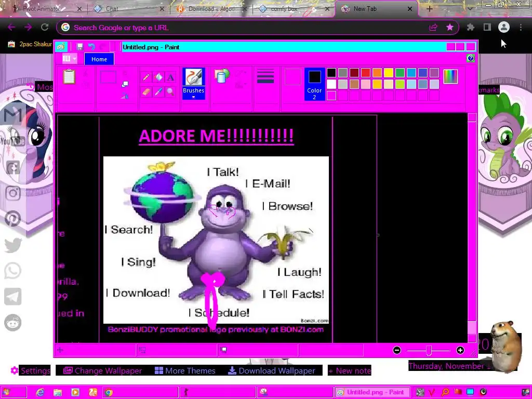
Task: Click the More Themes link
Action: (x=185, y=370)
